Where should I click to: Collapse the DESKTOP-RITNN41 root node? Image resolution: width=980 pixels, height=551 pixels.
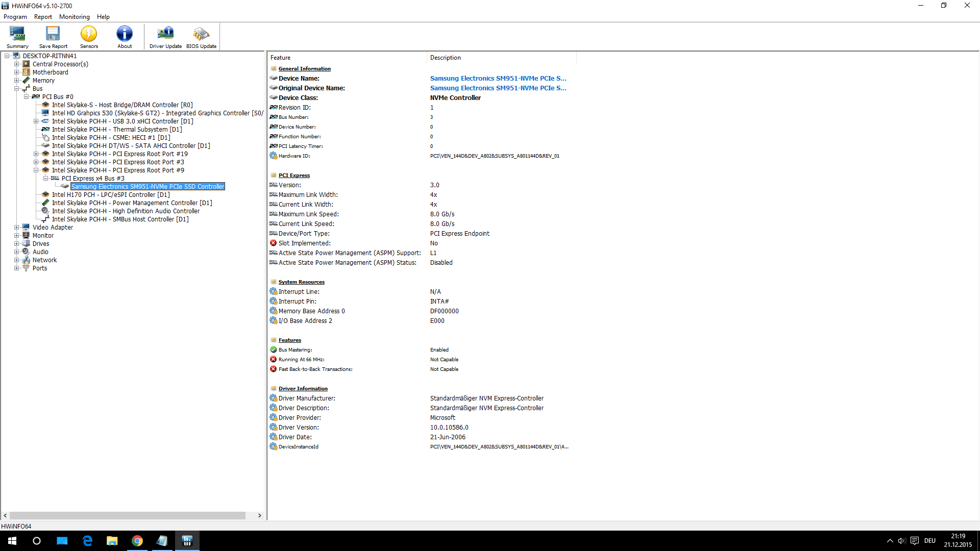[x=7, y=56]
